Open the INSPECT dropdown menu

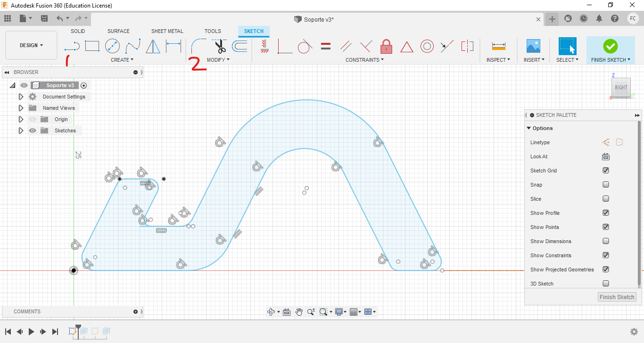(498, 60)
